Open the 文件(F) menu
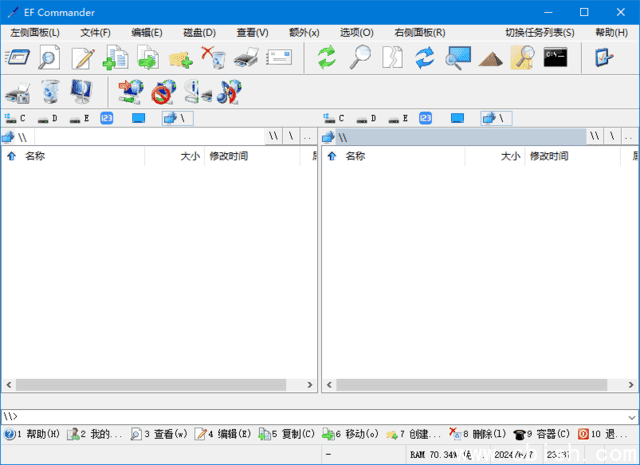This screenshot has height=465, width=640. click(95, 33)
